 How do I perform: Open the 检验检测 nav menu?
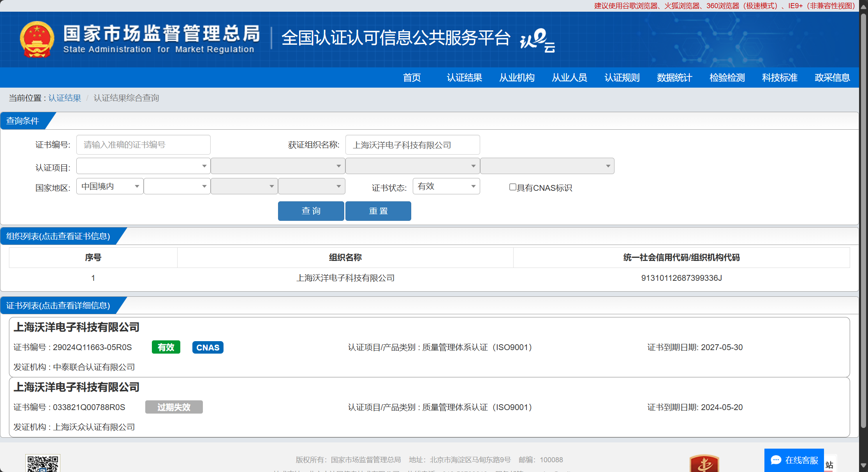[727, 77]
